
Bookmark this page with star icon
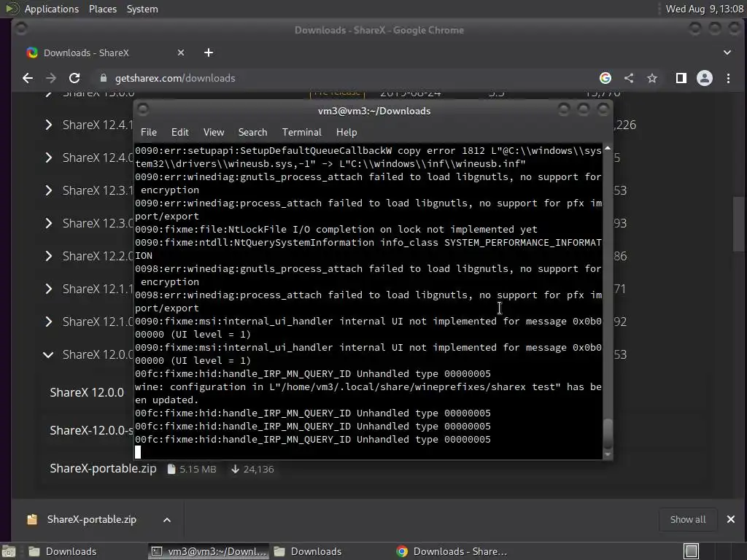click(x=652, y=78)
